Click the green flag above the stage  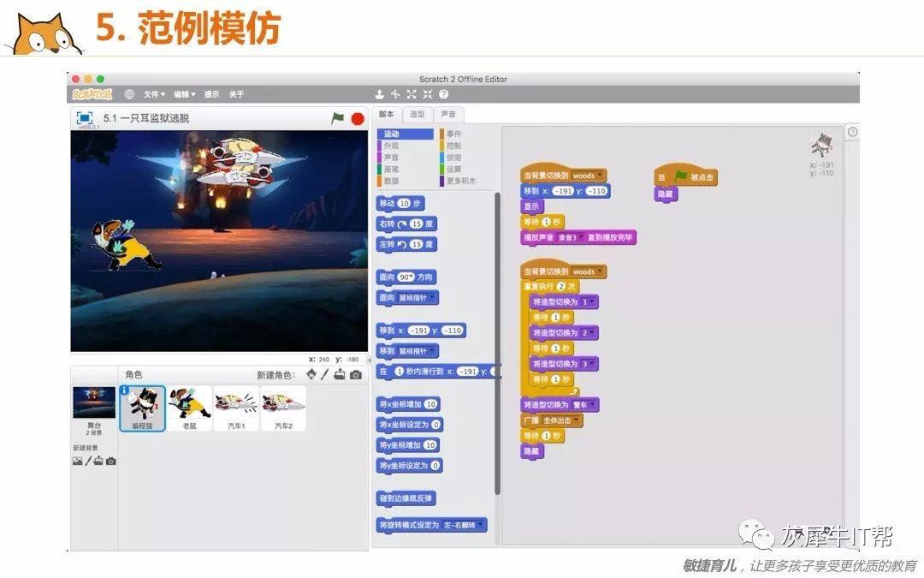click(x=337, y=118)
